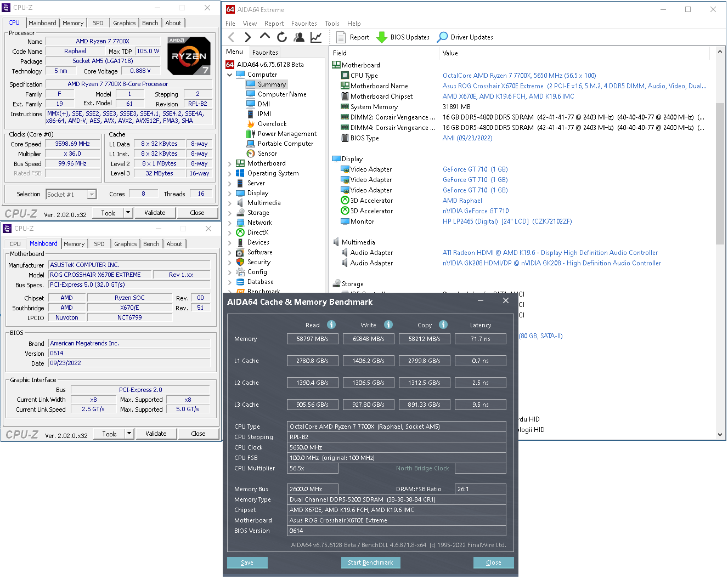Viewport: 728px width, 580px height.
Task: Select the DirectX icon in tree
Action: [240, 232]
